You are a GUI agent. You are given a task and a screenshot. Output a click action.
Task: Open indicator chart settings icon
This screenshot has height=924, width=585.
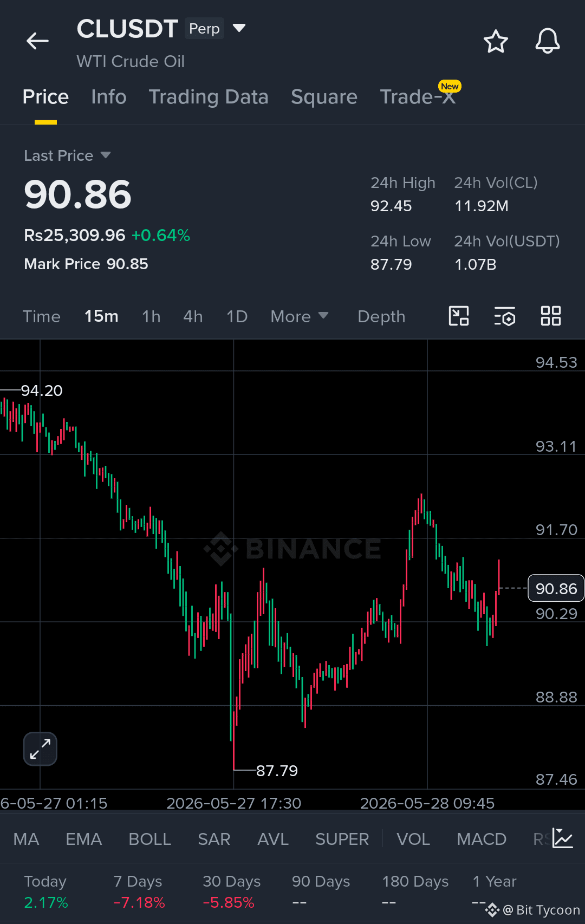click(563, 838)
